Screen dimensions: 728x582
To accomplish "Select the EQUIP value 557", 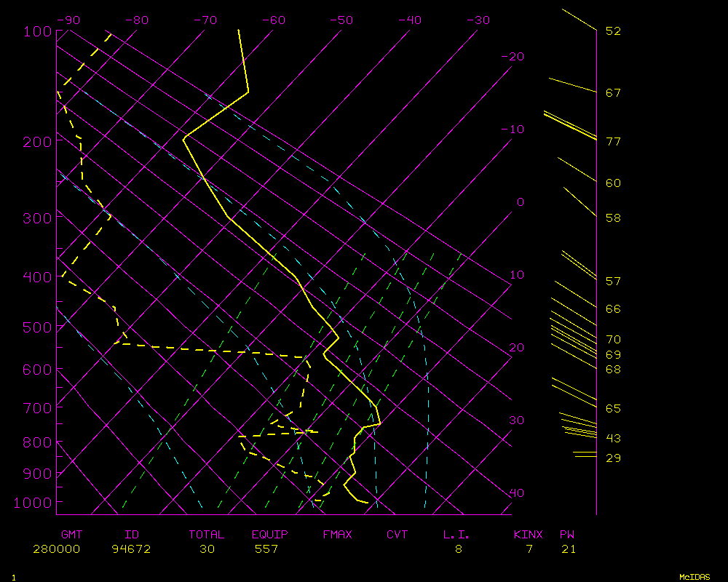I will [266, 549].
